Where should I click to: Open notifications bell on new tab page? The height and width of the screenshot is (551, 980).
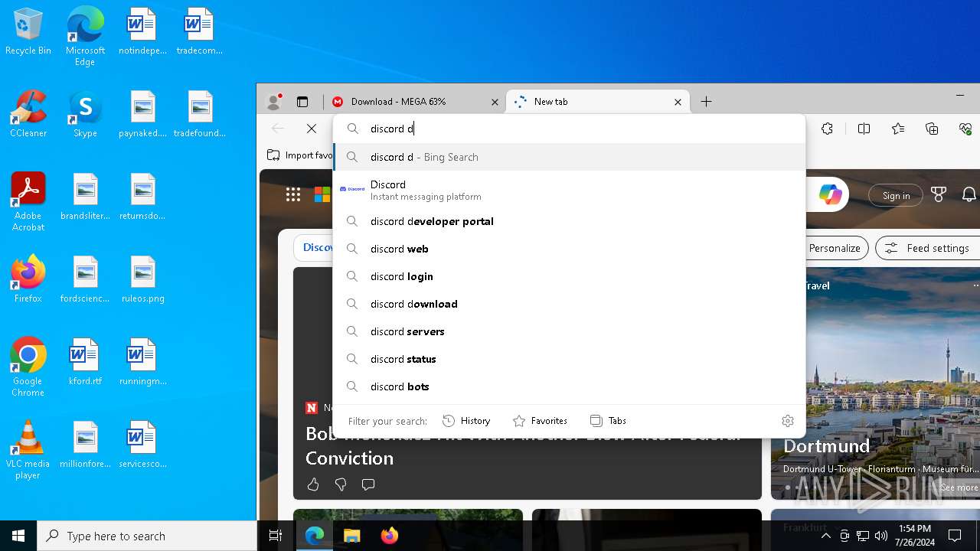(969, 195)
